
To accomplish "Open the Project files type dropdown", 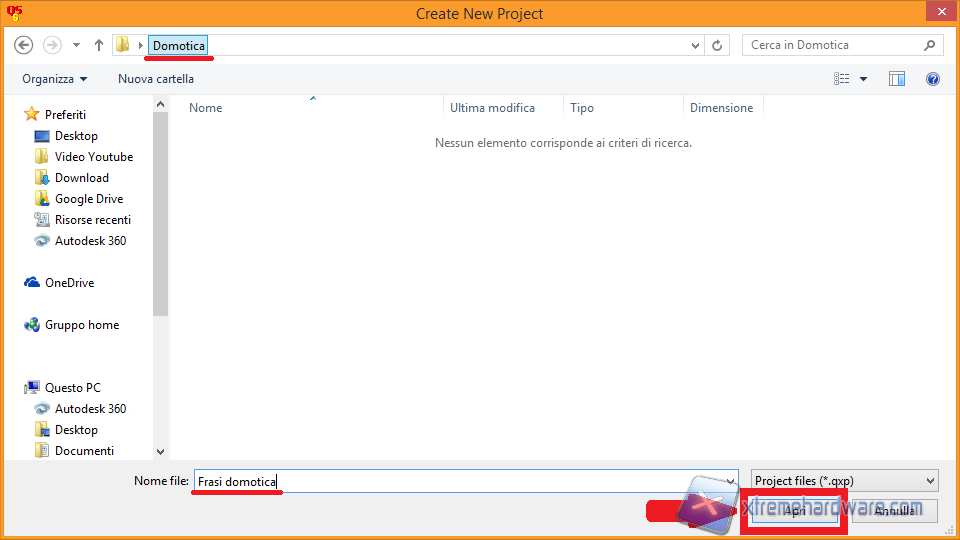I will pyautogui.click(x=844, y=481).
